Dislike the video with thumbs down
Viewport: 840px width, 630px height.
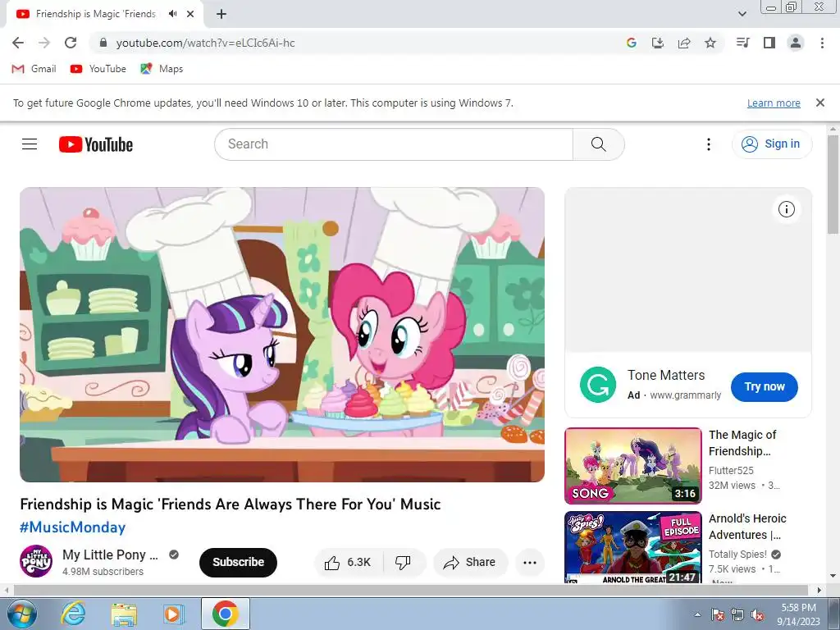[404, 563]
